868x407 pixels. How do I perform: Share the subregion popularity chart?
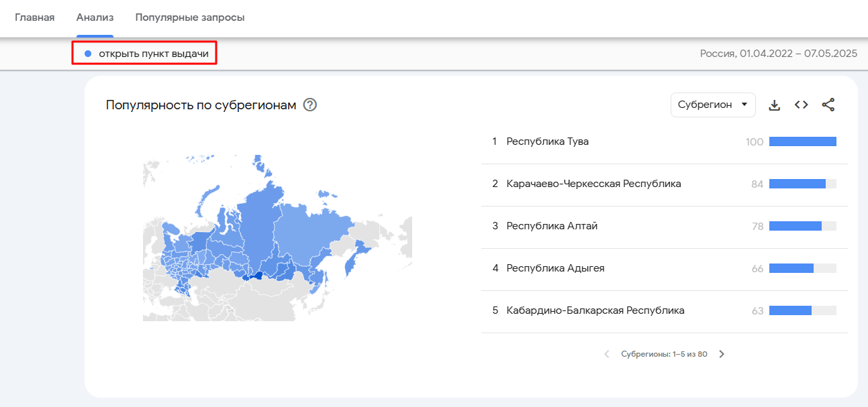coord(828,105)
